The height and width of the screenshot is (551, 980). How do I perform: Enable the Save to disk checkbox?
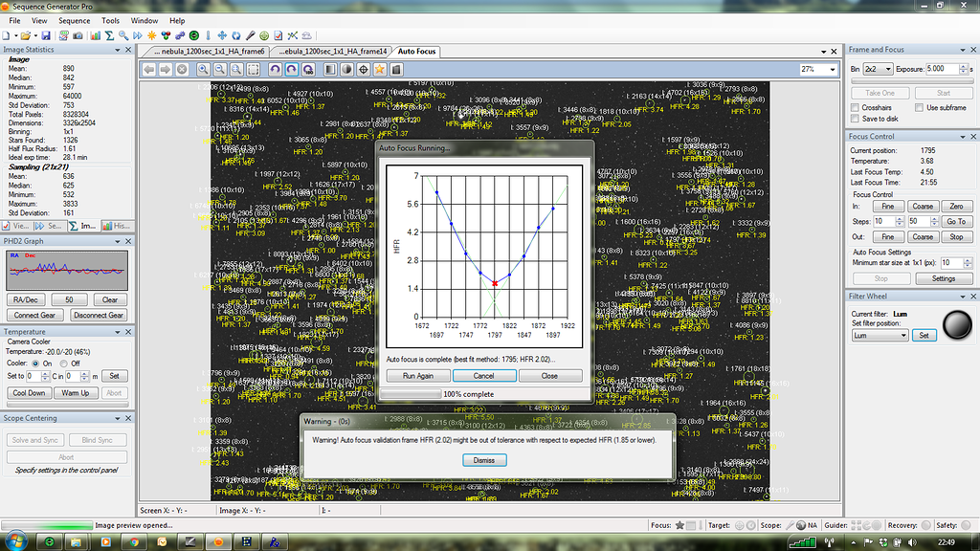[x=853, y=118]
